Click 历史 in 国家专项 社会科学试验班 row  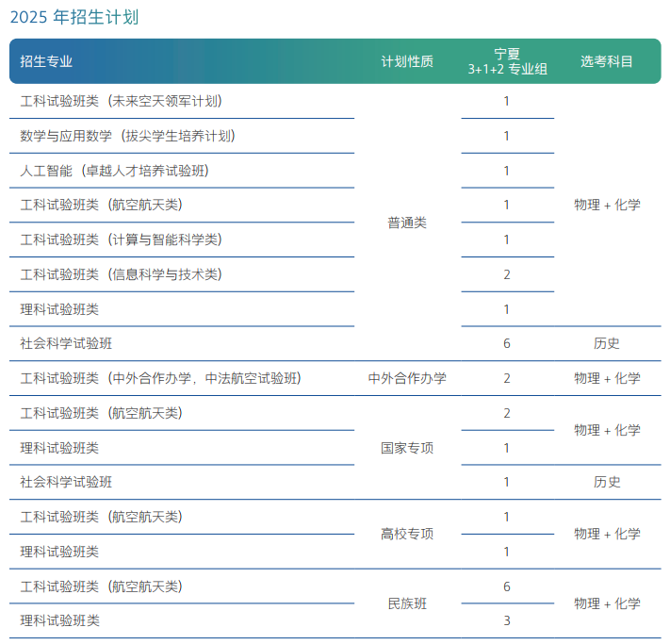click(606, 483)
